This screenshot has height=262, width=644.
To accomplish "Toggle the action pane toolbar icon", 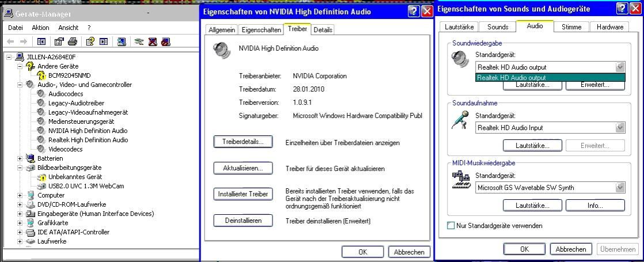I will tap(104, 41).
